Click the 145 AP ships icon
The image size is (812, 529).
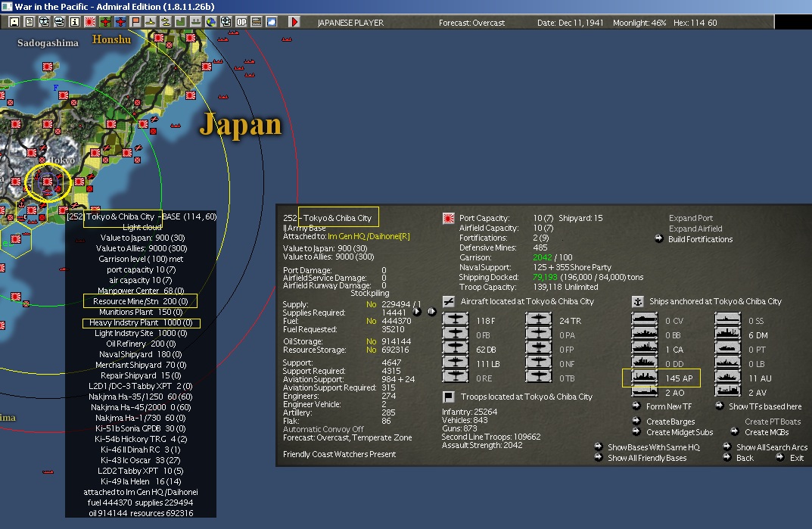tap(645, 378)
